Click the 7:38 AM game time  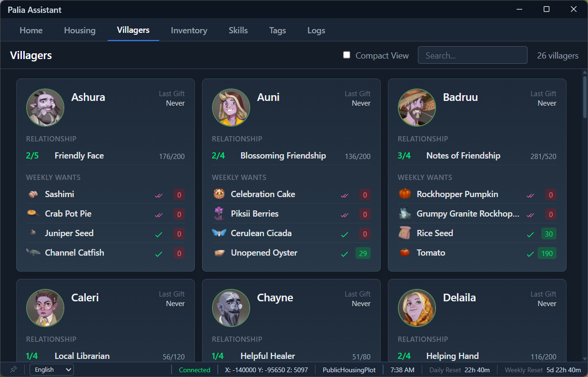[403, 370]
